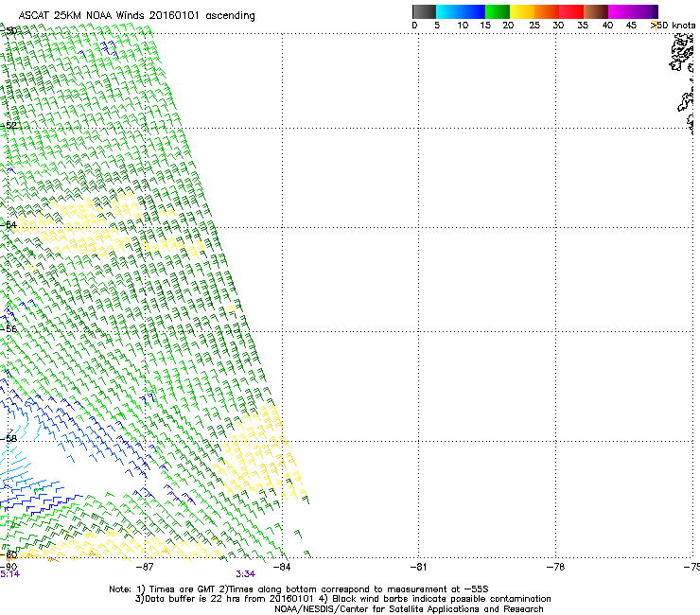Click the longitude label '-90'
Image resolution: width=700 pixels, height=615 pixels.
tap(9, 567)
